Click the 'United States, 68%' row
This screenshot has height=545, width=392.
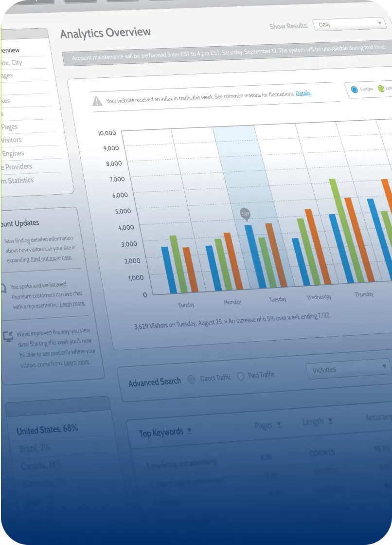point(47,430)
